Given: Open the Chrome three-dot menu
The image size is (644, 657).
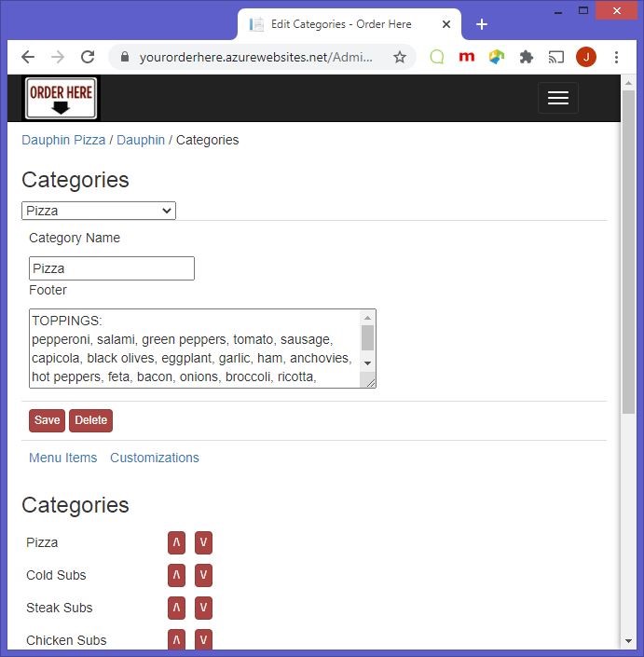Looking at the screenshot, I should point(617,57).
